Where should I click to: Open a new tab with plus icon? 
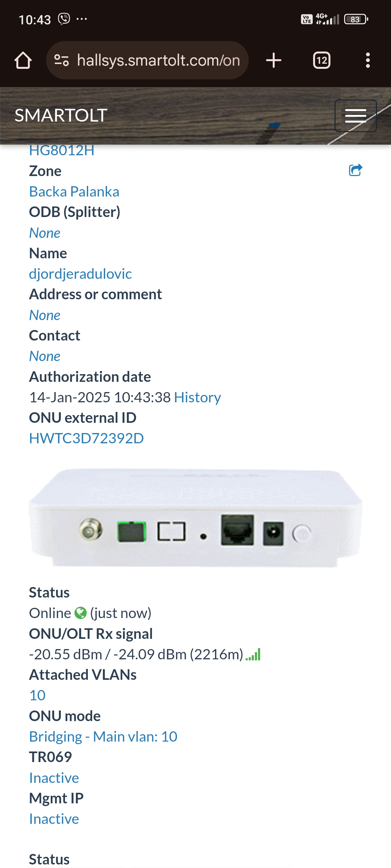(274, 60)
